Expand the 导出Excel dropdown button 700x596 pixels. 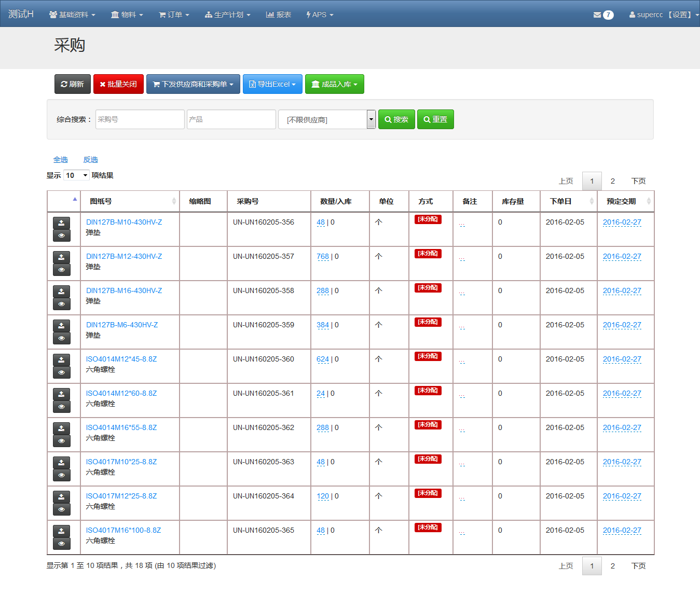tap(272, 84)
